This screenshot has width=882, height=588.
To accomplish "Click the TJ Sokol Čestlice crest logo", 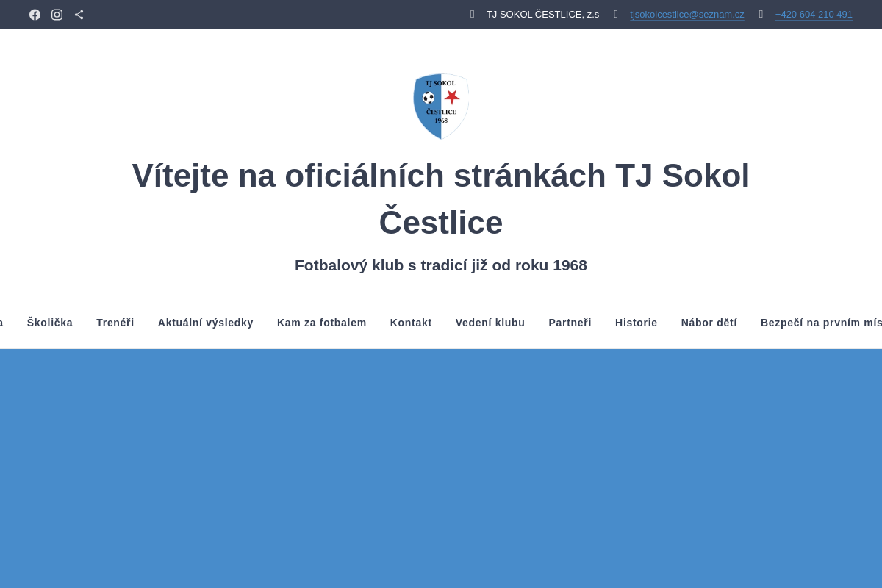I will [x=441, y=107].
